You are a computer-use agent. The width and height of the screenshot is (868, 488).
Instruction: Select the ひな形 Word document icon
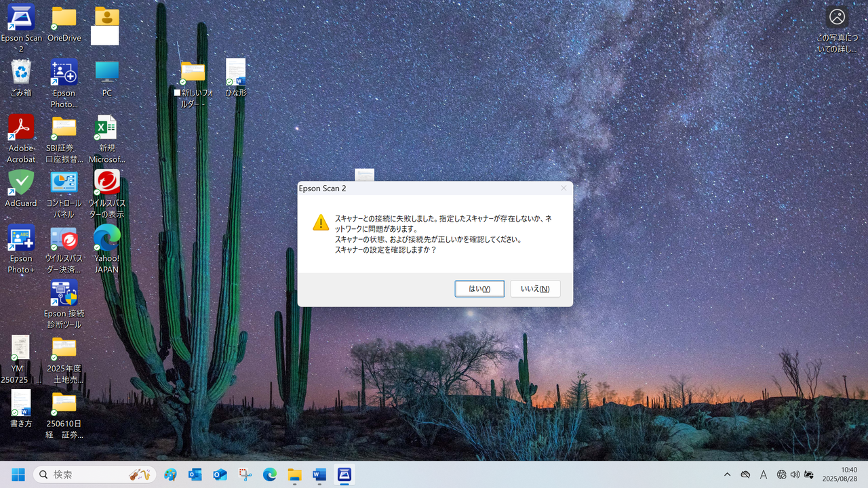(x=235, y=78)
